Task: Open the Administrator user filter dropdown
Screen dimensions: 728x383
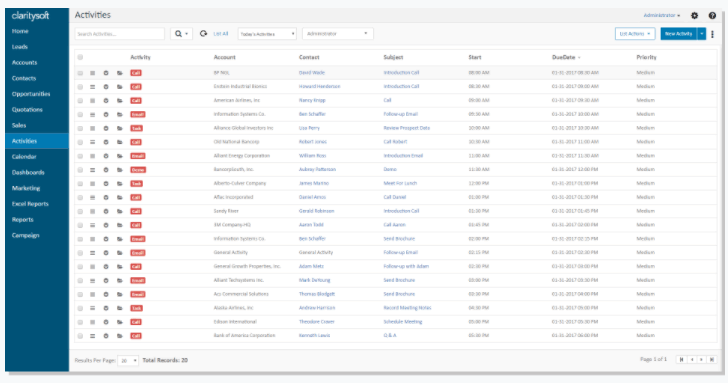Action: pyautogui.click(x=338, y=33)
